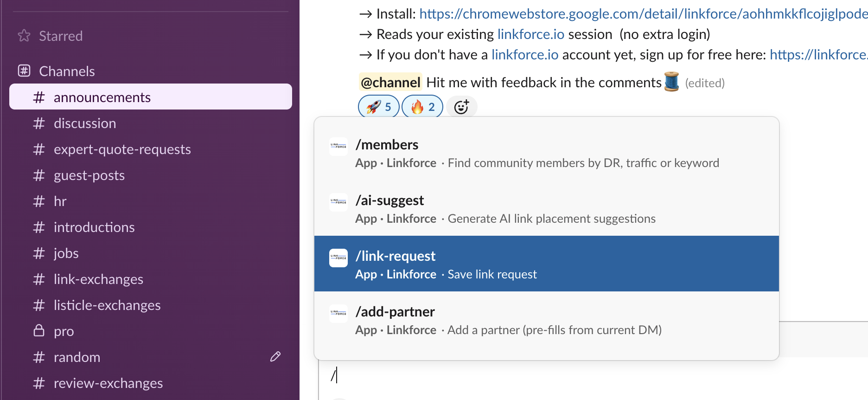Click the lock icon next to pro

pyautogui.click(x=39, y=331)
